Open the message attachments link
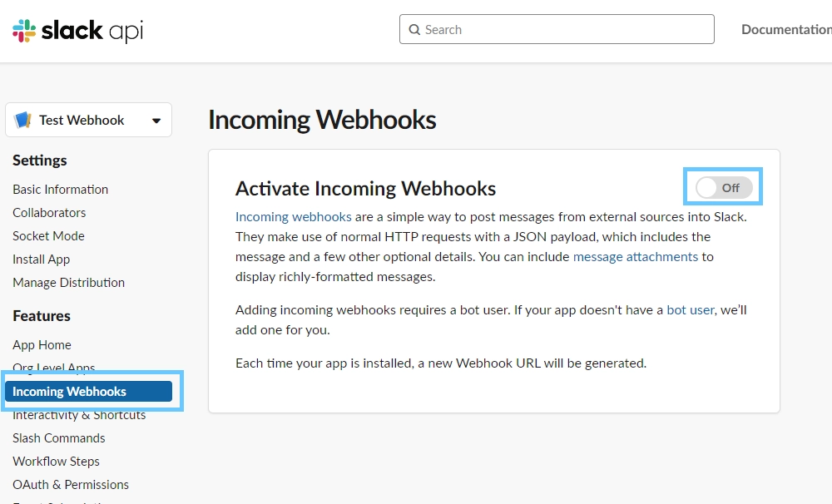The image size is (832, 504). pyautogui.click(x=636, y=257)
